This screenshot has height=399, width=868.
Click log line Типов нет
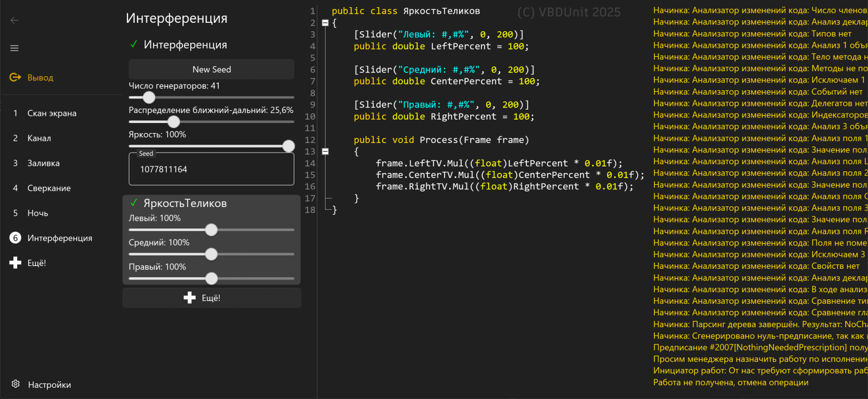tap(752, 33)
